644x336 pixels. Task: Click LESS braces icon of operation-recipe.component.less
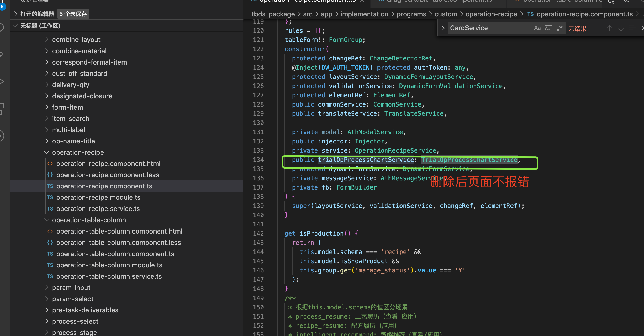(50, 175)
